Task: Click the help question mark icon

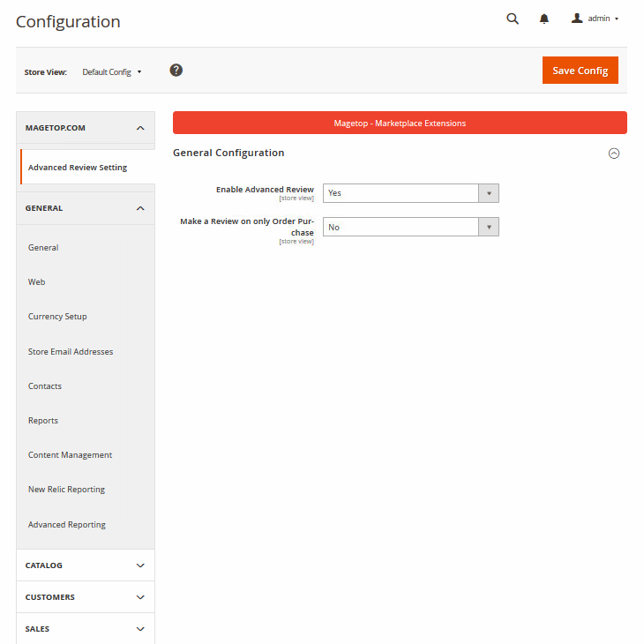Action: click(x=176, y=71)
